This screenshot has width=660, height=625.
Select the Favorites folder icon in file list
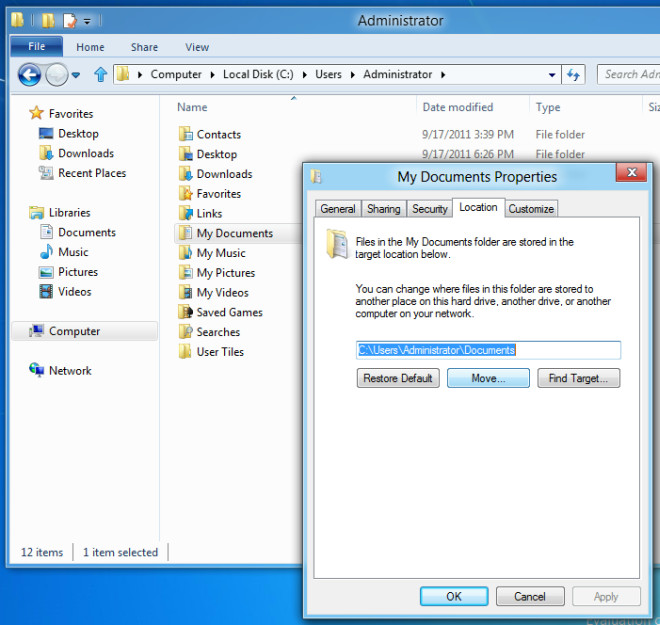pos(185,194)
